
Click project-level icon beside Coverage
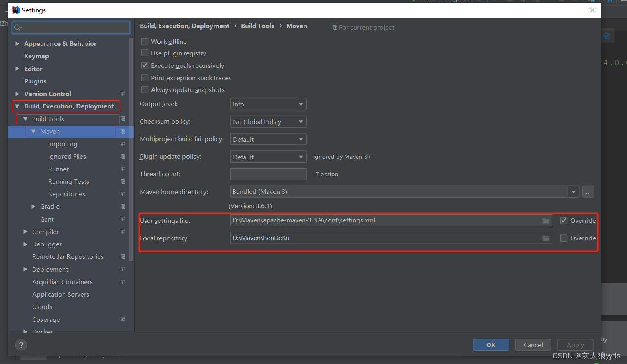tap(123, 319)
